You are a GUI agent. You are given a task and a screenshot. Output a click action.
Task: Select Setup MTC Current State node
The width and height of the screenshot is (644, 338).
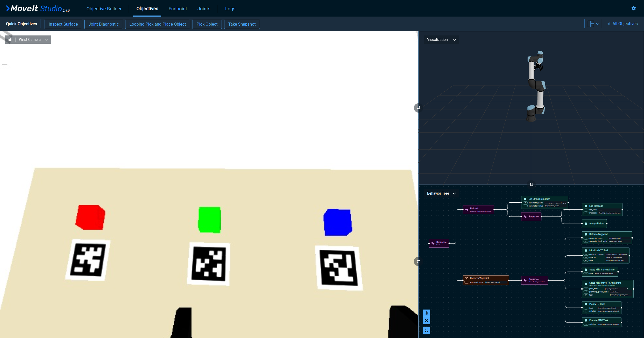(600, 271)
